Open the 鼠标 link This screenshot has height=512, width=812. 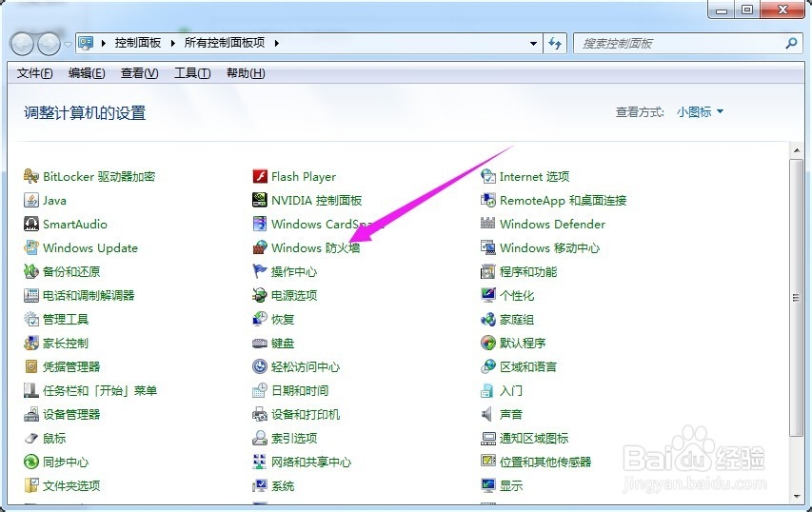(54, 439)
